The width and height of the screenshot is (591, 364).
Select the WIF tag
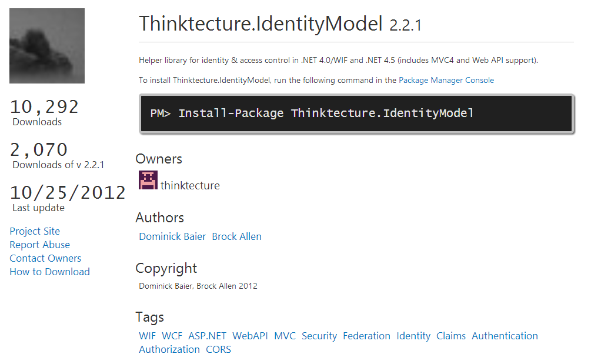click(x=147, y=336)
